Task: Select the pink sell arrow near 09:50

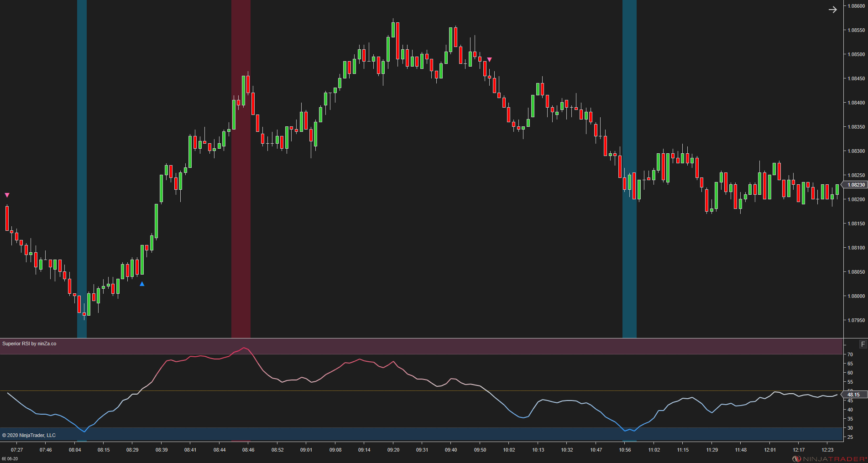Action: pos(490,59)
